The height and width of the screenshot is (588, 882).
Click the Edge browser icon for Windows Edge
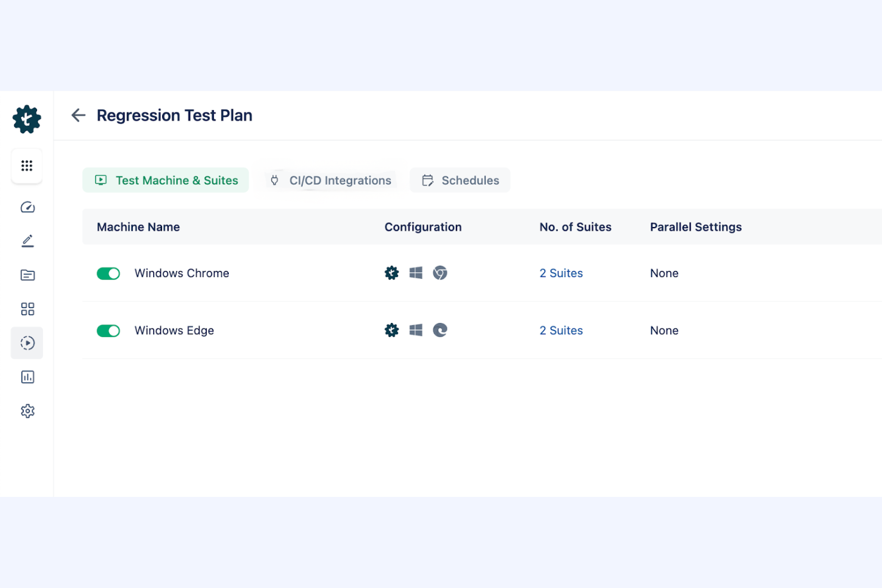(x=440, y=329)
